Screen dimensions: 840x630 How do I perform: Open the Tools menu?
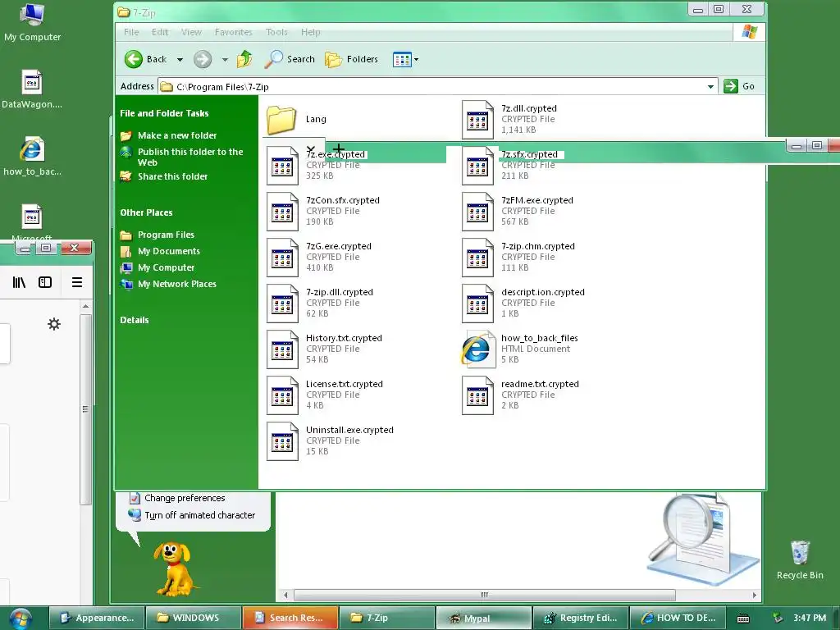point(276,32)
